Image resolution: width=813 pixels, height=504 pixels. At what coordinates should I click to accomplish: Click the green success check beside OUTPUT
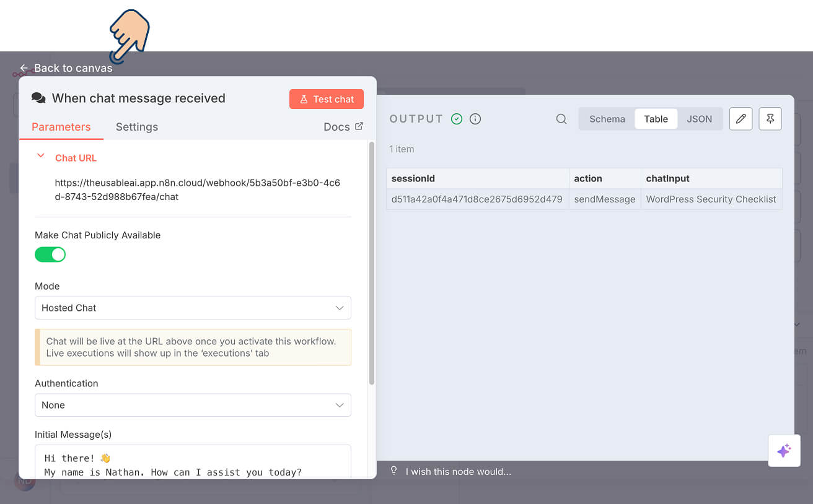coord(457,118)
